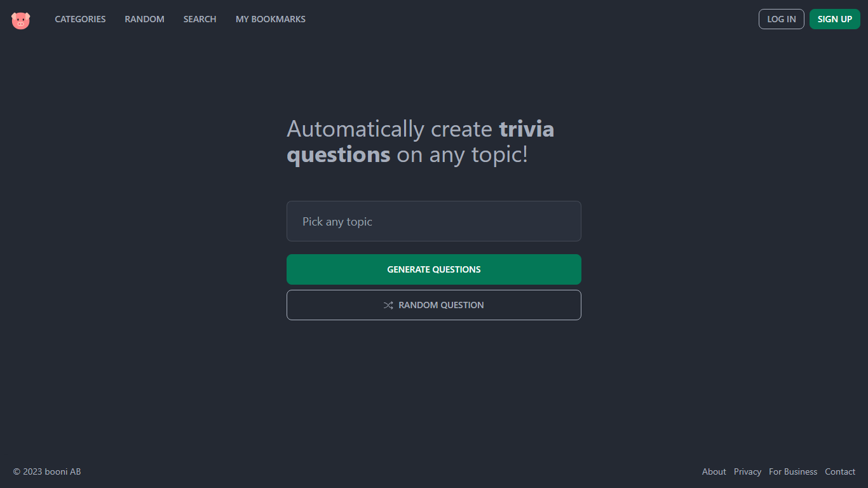Screen dimensions: 868x488
Task: Visit the For Business footer link
Action: point(793,471)
